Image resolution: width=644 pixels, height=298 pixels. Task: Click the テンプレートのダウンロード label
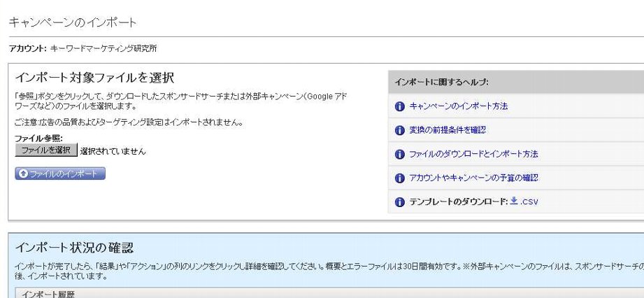(x=459, y=202)
